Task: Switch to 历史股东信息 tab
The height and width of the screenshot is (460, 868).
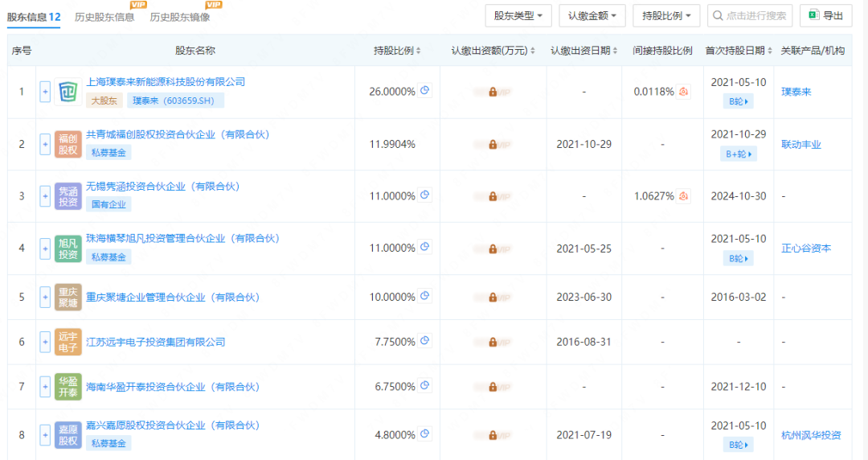Action: click(104, 17)
